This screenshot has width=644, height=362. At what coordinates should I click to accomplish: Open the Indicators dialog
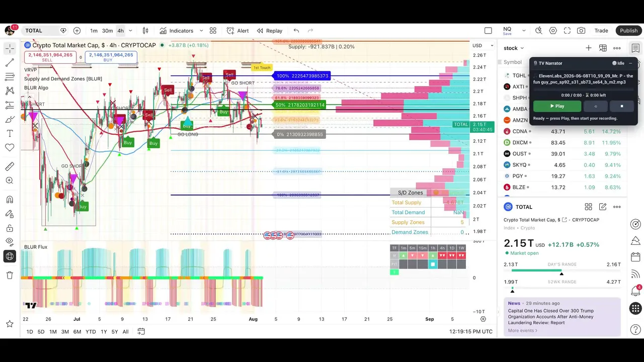point(176,31)
